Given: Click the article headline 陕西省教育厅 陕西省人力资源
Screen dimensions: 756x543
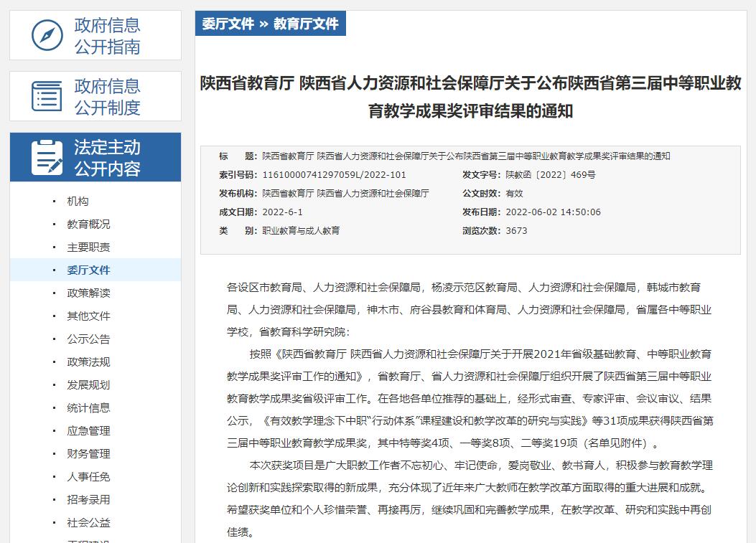Looking at the screenshot, I should coord(470,97).
